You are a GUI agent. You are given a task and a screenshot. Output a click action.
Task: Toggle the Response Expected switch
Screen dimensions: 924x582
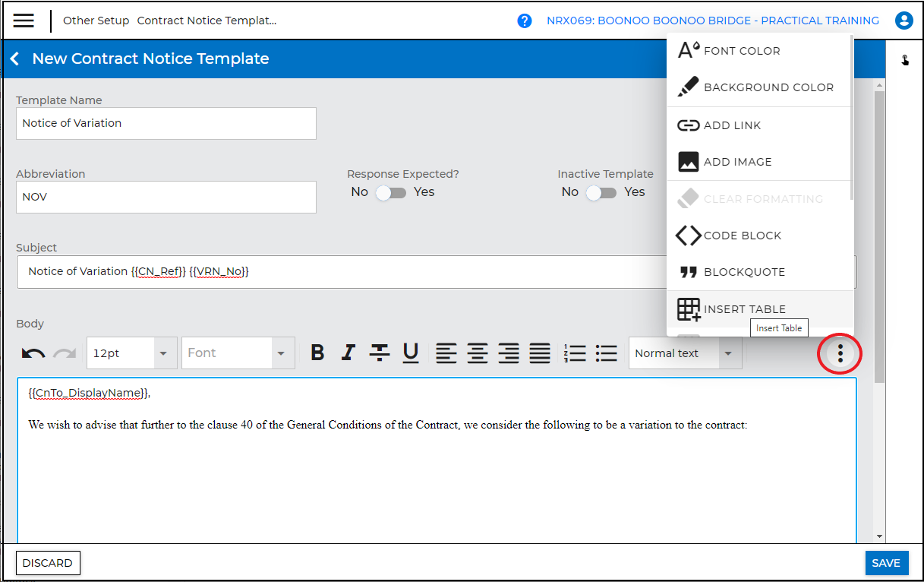(x=391, y=192)
